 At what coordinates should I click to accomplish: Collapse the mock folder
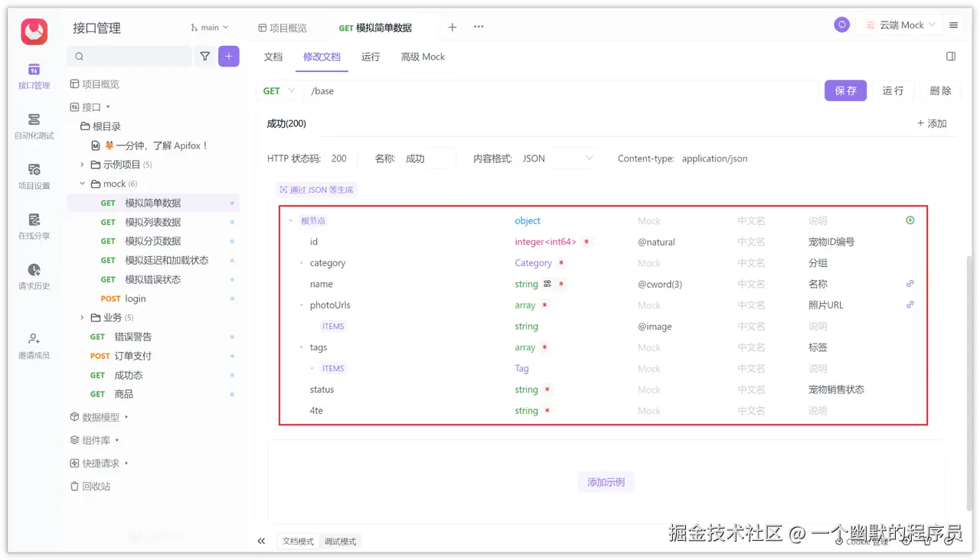[83, 184]
